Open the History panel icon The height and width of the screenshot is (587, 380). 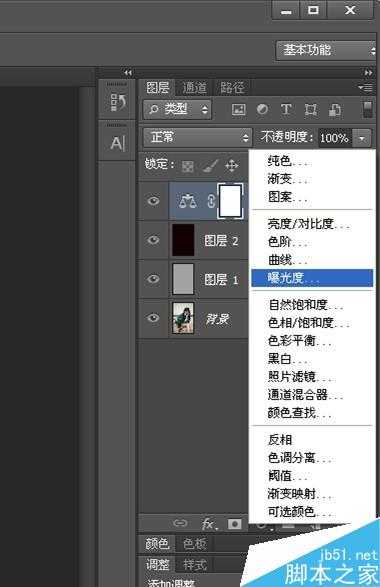(118, 102)
